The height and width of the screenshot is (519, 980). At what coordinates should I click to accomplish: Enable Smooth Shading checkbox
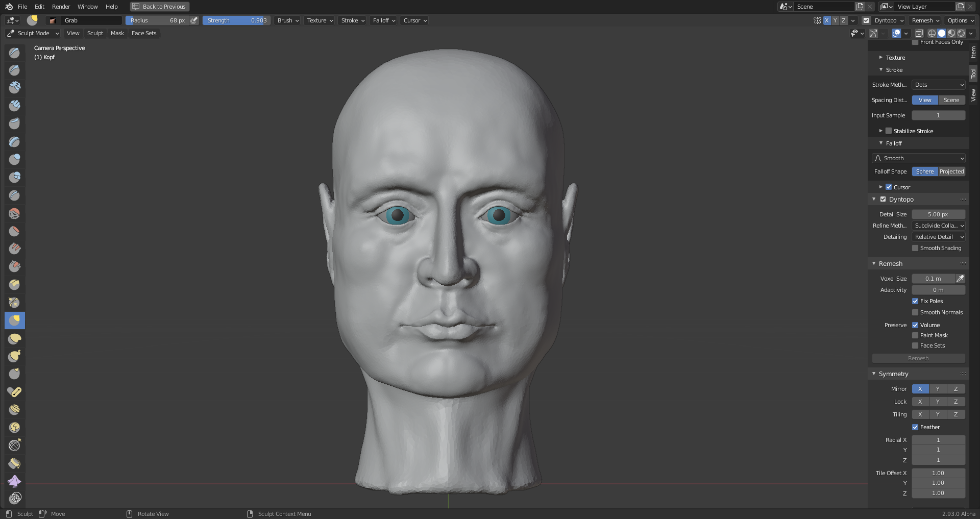click(915, 248)
